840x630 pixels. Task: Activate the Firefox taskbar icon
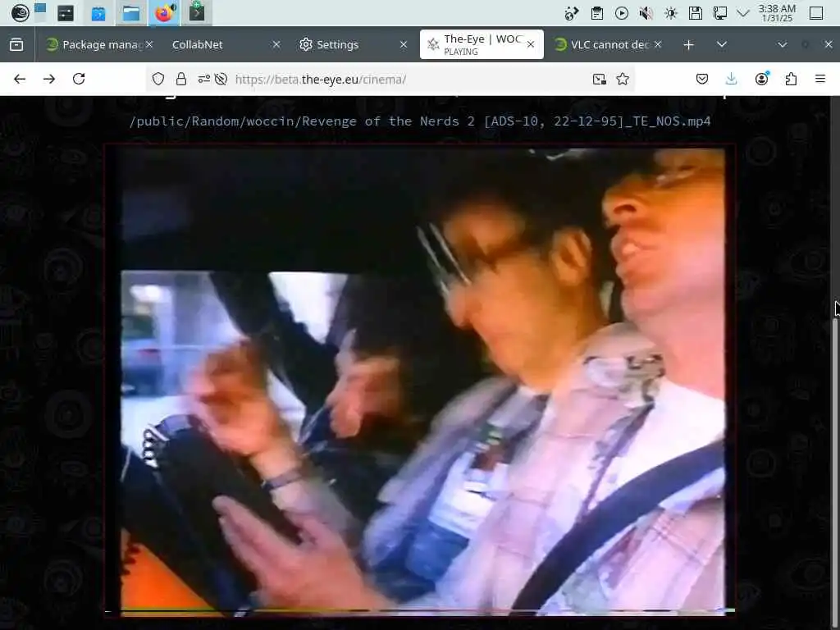coord(164,13)
